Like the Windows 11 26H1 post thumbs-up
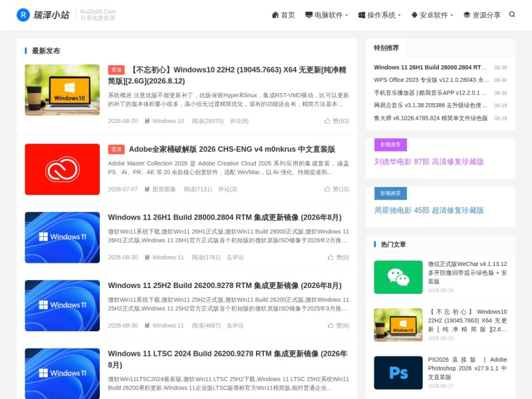 331,257
